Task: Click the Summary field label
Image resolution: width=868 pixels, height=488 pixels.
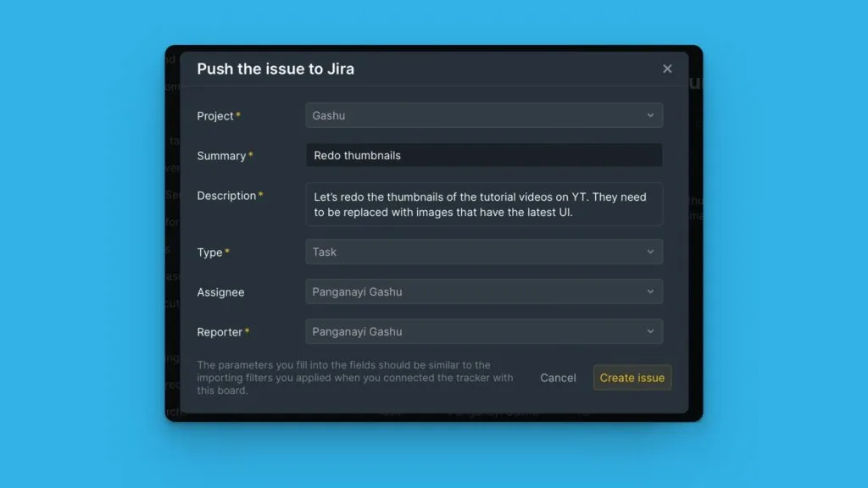Action: [x=221, y=156]
